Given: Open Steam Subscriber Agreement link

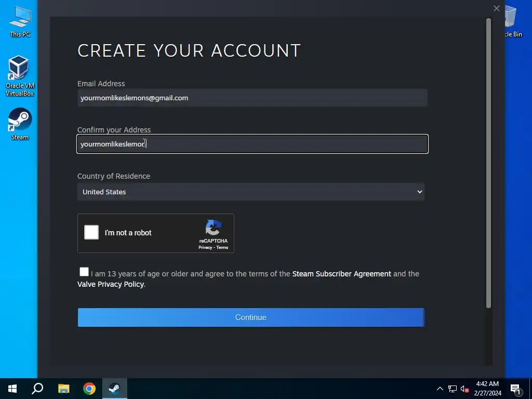Looking at the screenshot, I should (x=341, y=274).
